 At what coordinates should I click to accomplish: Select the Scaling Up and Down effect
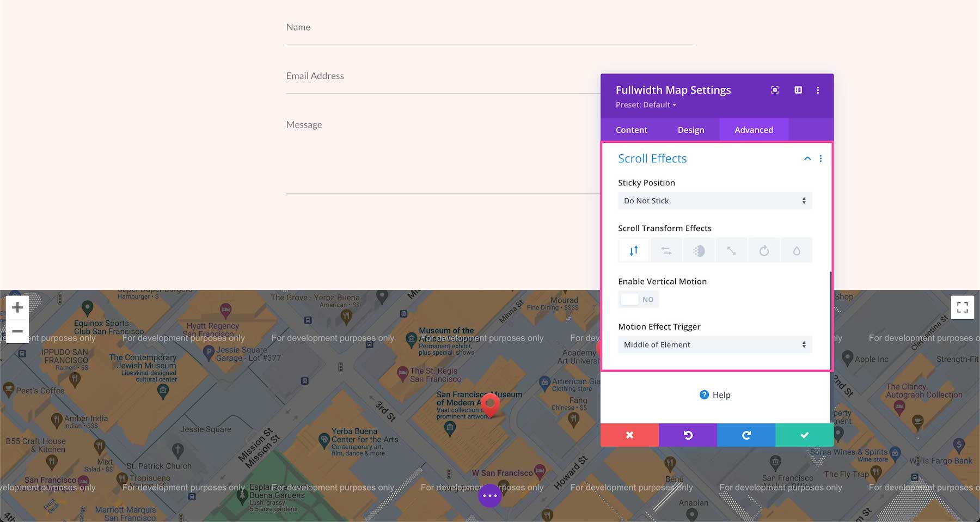[731, 250]
